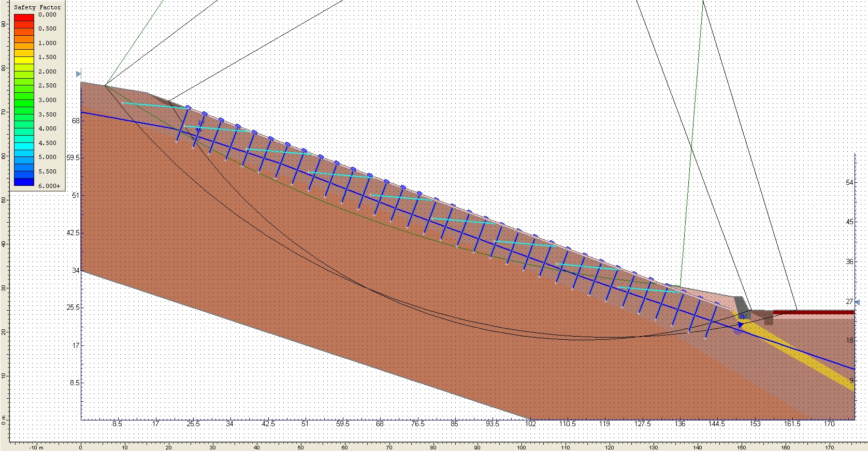Click the right slope limit marker near 27
This screenshot has width=868, height=451.
(857, 302)
